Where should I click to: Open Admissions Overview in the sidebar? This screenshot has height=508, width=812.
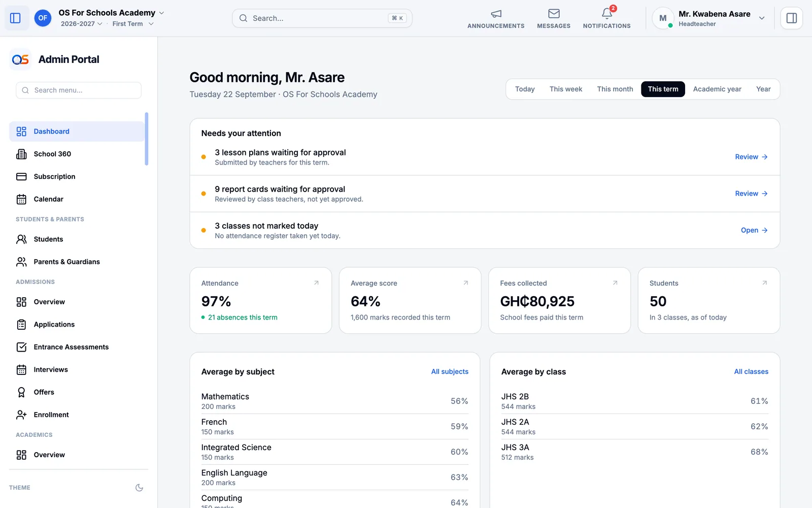point(77,302)
